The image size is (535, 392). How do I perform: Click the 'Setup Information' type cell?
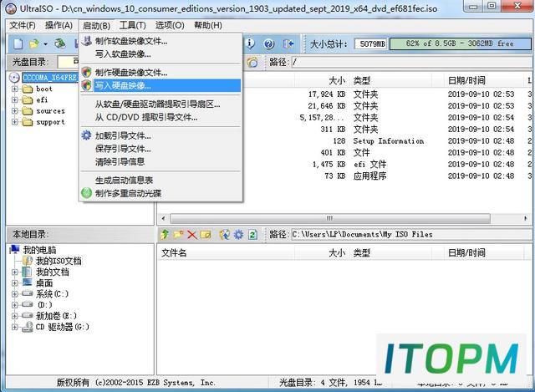[388, 141]
